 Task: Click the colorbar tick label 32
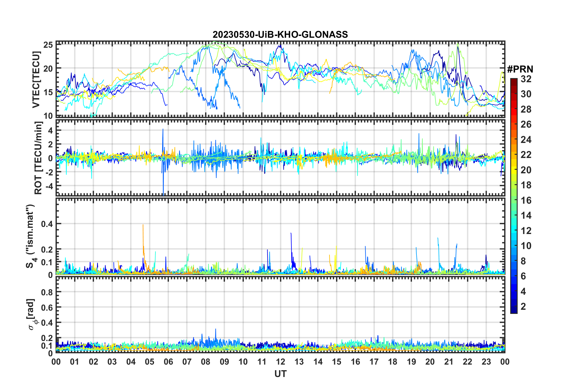[x=526, y=79]
